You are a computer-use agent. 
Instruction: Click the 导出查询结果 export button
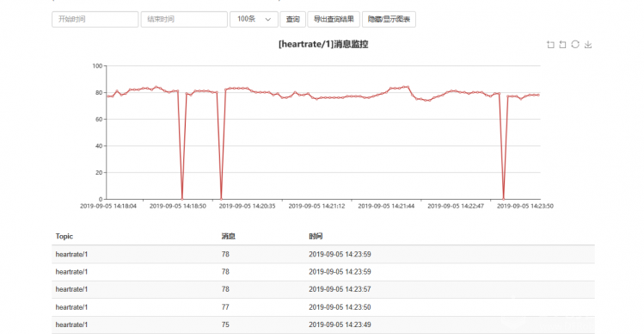334,19
